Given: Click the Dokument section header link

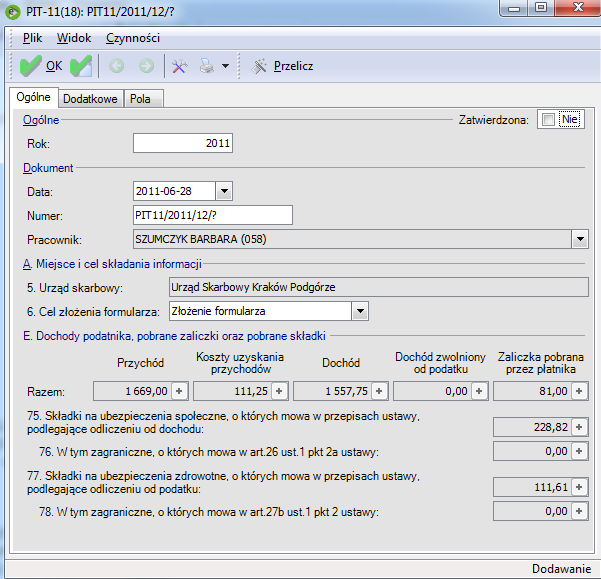Looking at the screenshot, I should click(48, 168).
